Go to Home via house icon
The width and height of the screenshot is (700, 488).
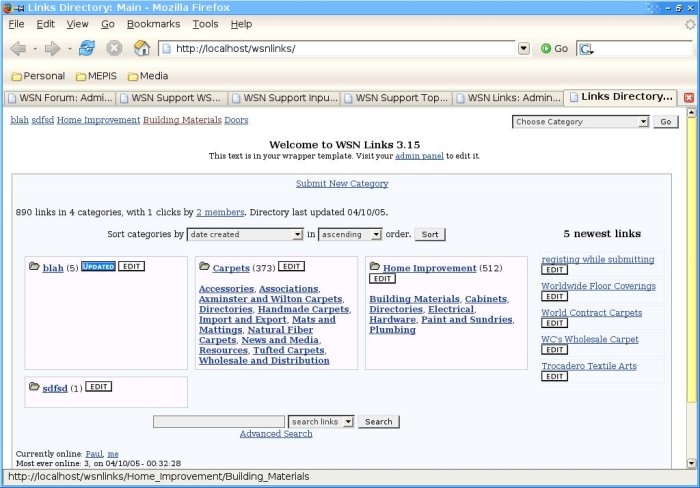[142, 48]
